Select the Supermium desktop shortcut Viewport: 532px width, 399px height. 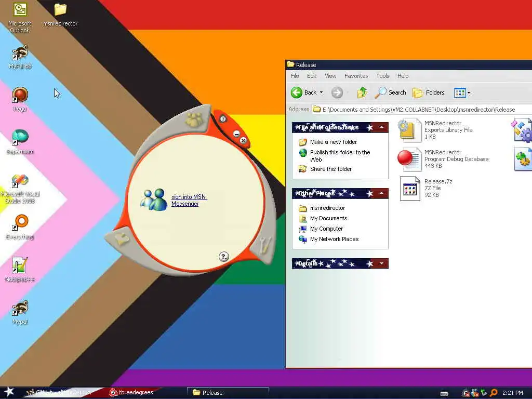coord(20,142)
